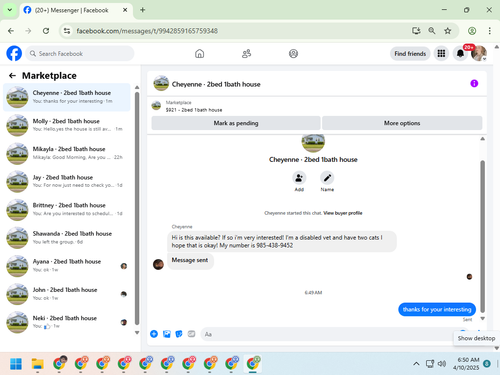500x375 pixels.
Task: Click the 'thanks for your interesting' message bubble
Action: pos(437,309)
